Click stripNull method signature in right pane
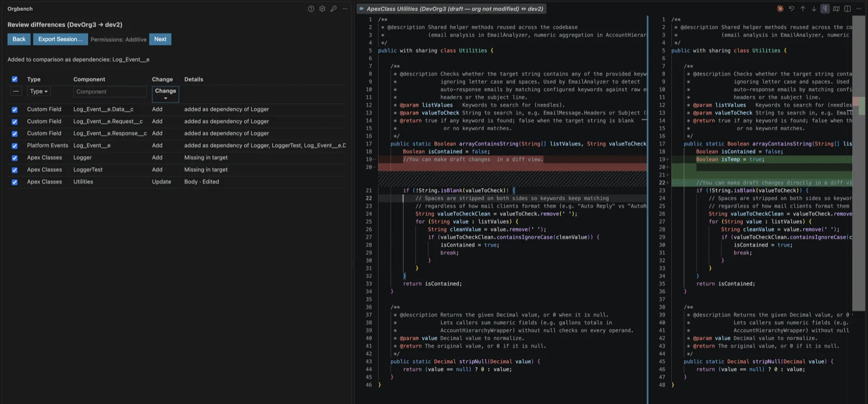 [758, 362]
